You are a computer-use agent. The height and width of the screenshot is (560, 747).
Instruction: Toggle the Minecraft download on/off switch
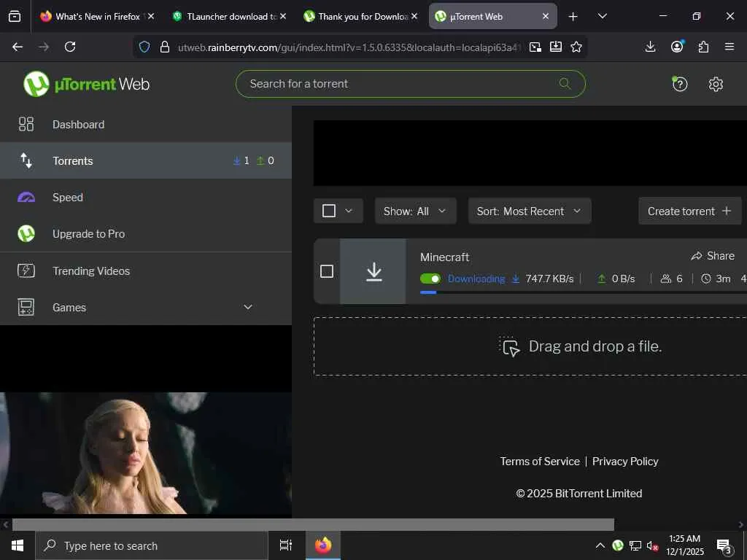tap(430, 279)
